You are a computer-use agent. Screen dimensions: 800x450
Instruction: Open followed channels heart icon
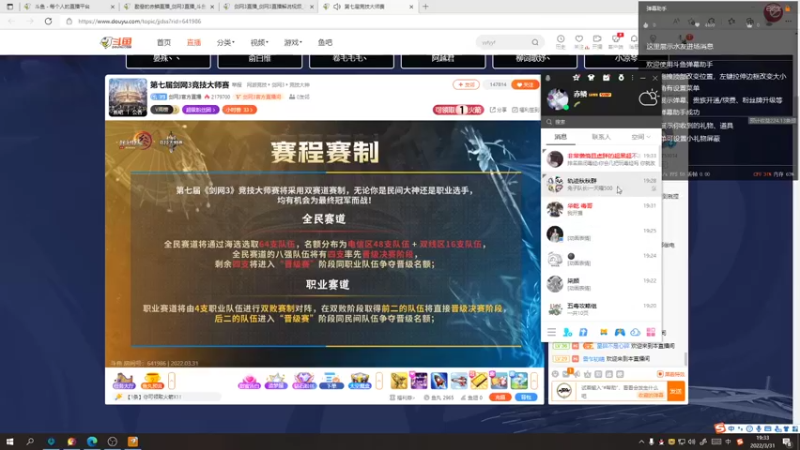click(579, 40)
